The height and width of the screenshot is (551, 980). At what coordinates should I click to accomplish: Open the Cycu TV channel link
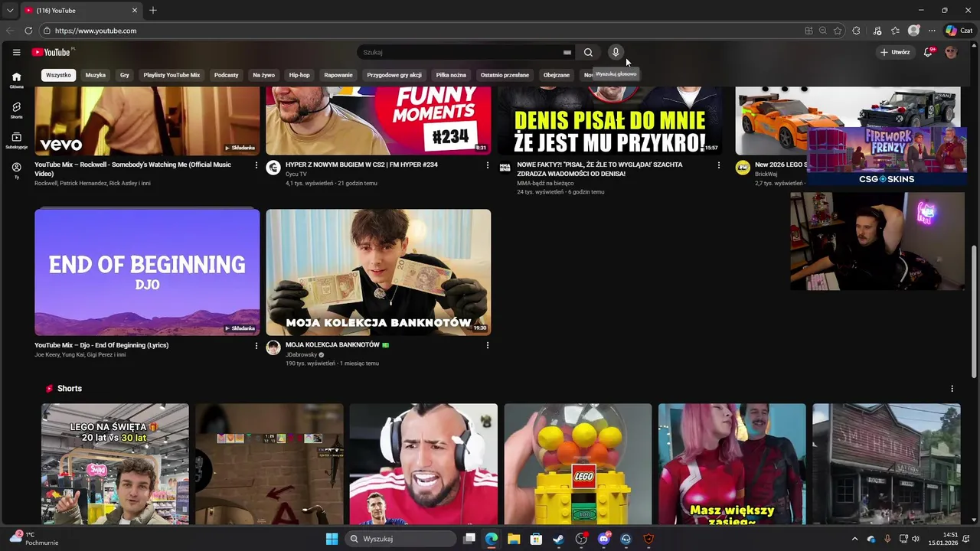point(296,174)
